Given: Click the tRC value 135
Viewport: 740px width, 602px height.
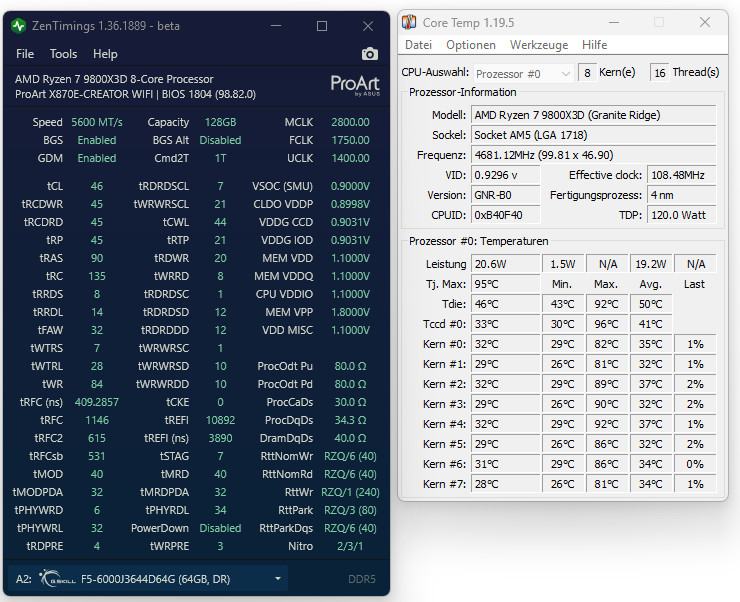Looking at the screenshot, I should tap(97, 276).
